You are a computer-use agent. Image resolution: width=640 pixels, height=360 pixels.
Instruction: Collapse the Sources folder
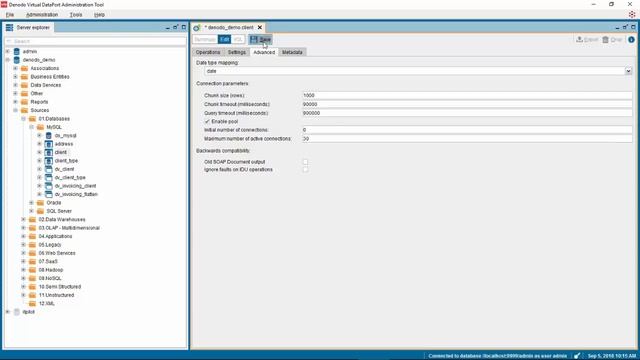16,110
